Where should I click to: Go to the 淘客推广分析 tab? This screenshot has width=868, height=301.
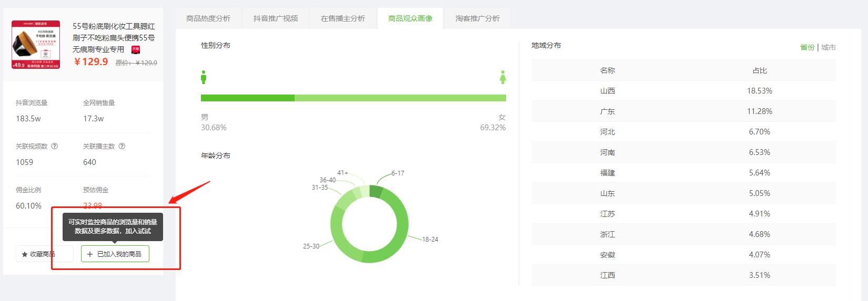(478, 18)
